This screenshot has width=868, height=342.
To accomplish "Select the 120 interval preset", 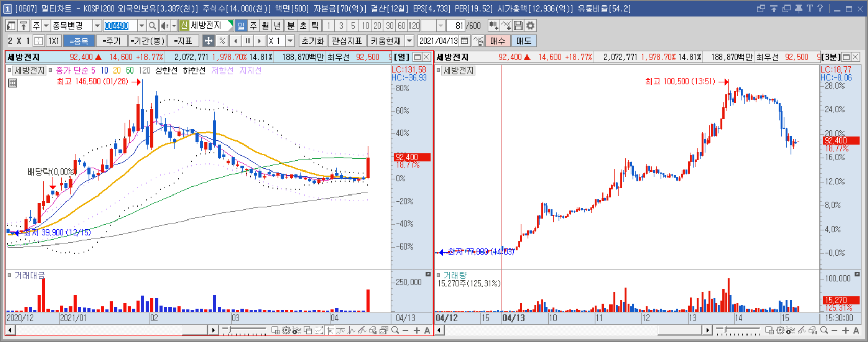I will click(x=414, y=26).
